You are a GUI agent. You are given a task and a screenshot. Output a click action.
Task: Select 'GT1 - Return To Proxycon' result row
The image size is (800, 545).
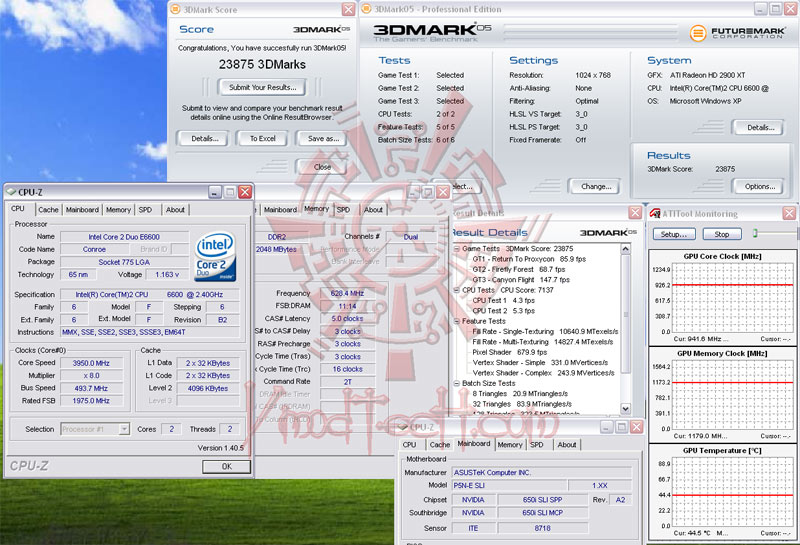click(529, 259)
